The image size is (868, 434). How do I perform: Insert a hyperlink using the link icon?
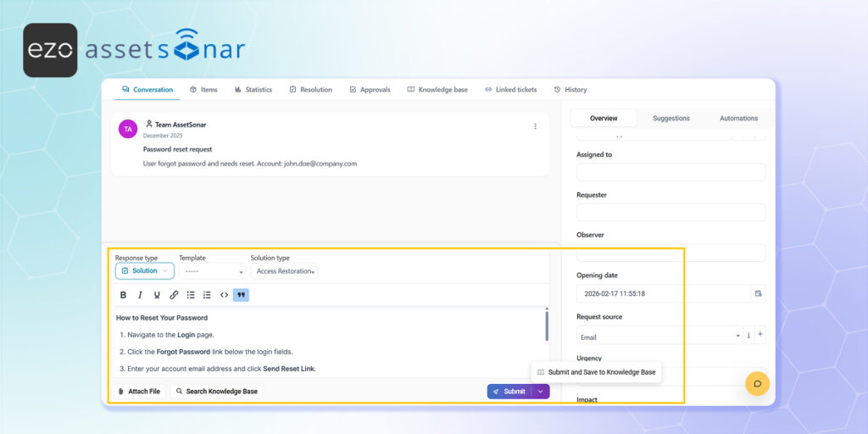tap(174, 295)
